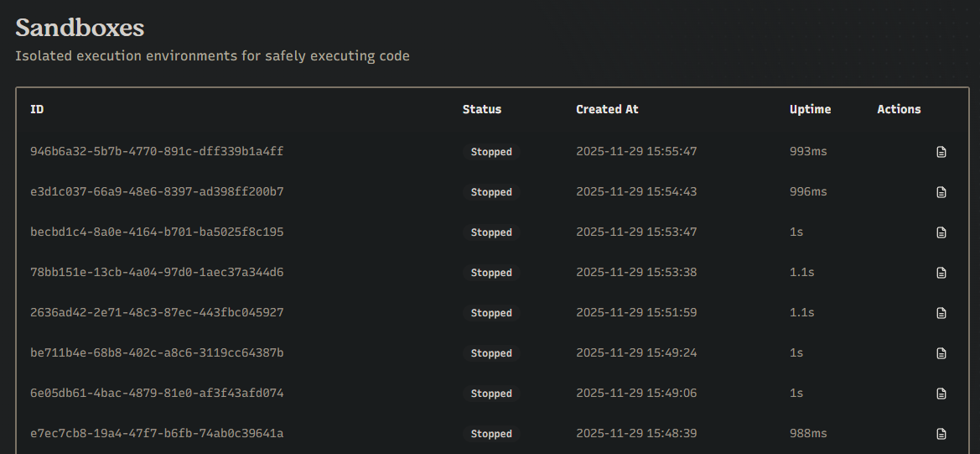Click the ID column header

click(37, 109)
